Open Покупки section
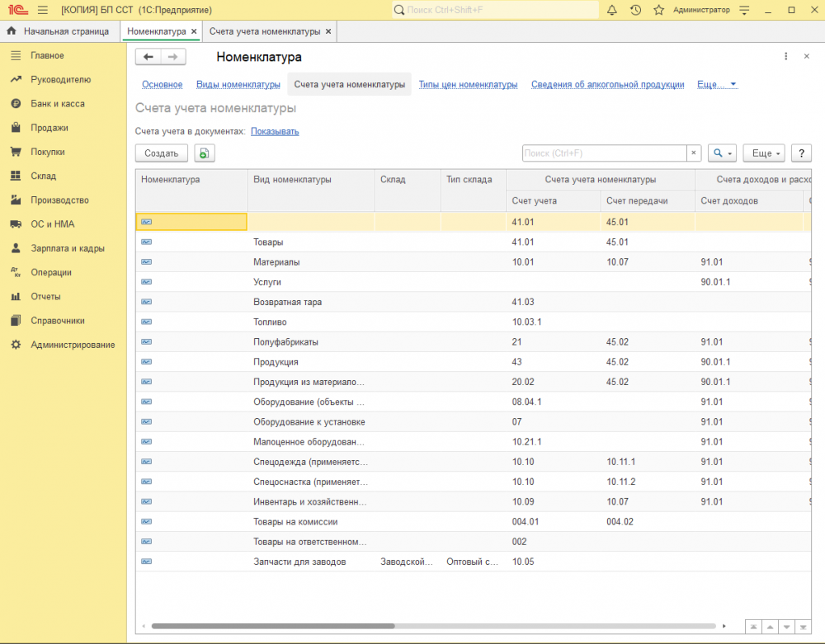This screenshot has width=825, height=644. pyautogui.click(x=47, y=152)
